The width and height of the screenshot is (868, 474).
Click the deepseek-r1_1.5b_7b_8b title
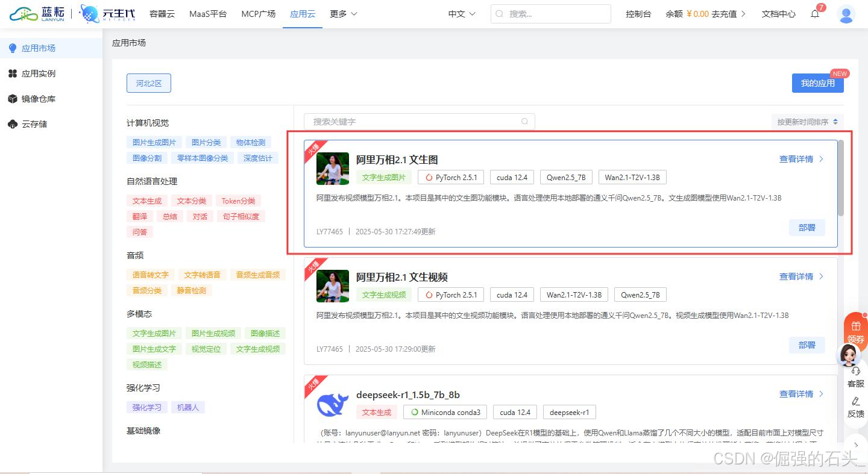click(408, 394)
